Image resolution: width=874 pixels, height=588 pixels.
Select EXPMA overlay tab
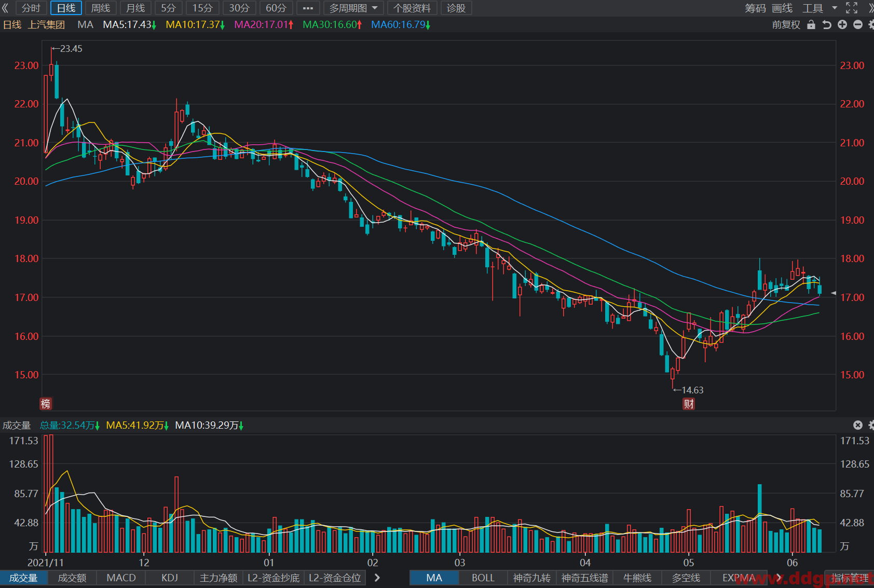point(739,578)
